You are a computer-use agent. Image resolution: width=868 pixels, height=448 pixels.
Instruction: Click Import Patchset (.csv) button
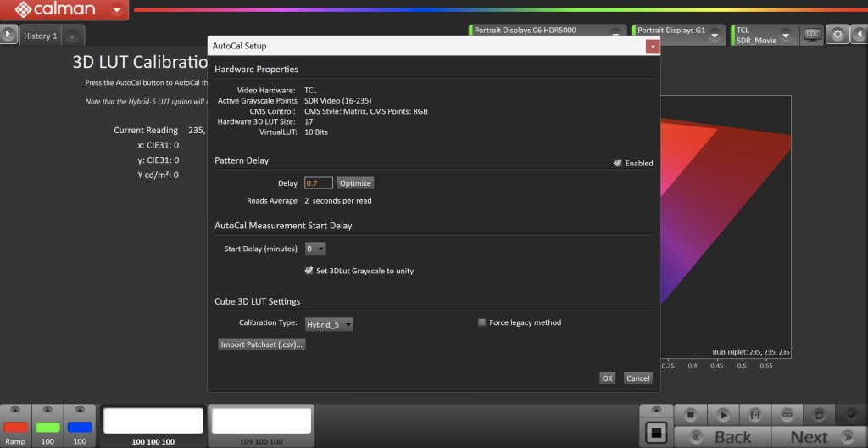click(262, 344)
